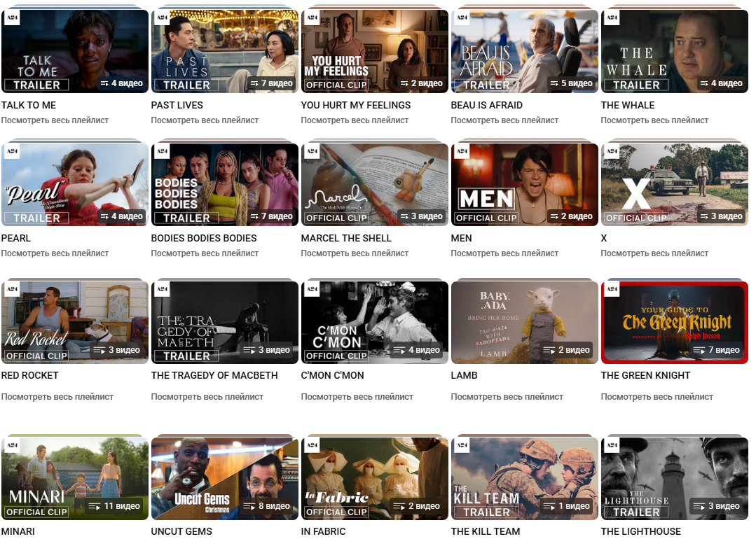Viewport: 756px width, 539px height.
Task: Click THE WHALE title text
Action: pyautogui.click(x=628, y=105)
